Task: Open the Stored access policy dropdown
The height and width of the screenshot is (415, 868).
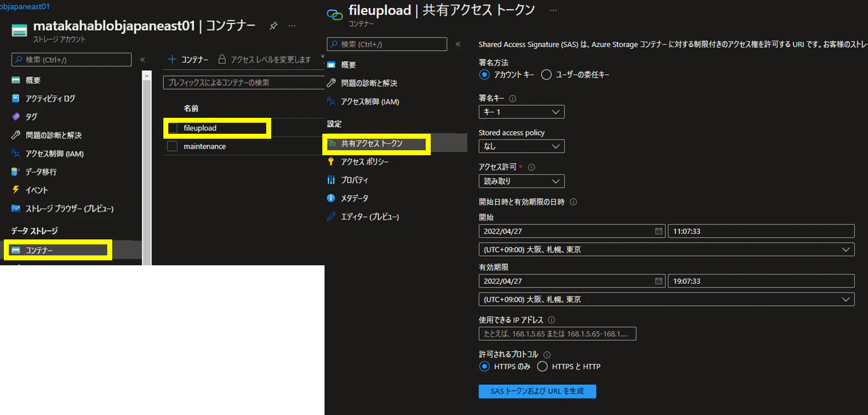Action: (521, 146)
